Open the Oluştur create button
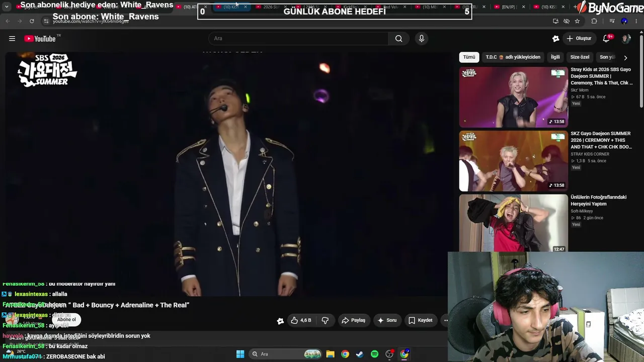This screenshot has height=362, width=644. click(x=579, y=39)
